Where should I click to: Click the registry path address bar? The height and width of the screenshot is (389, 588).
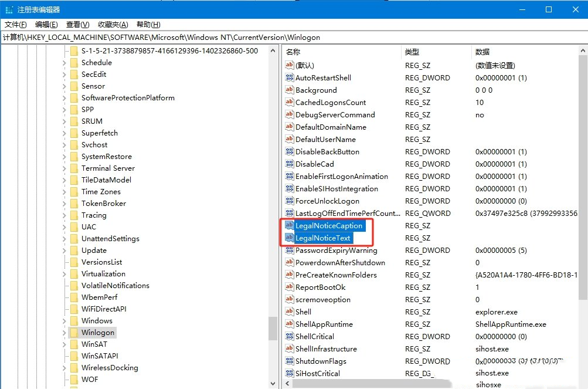tap(293, 37)
